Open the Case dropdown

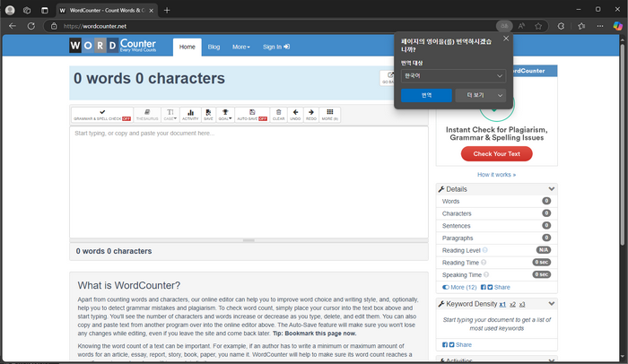pos(170,115)
